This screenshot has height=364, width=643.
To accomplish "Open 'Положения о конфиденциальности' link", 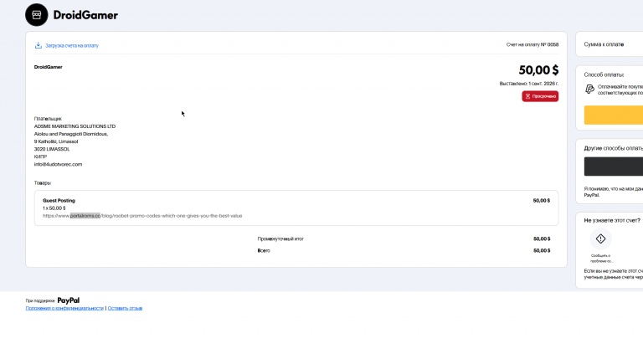I will click(64, 308).
